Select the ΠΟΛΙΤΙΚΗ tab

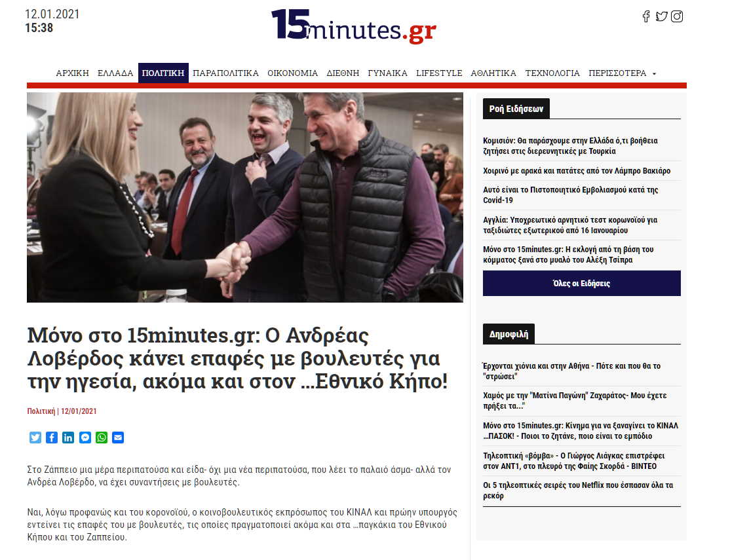(163, 73)
